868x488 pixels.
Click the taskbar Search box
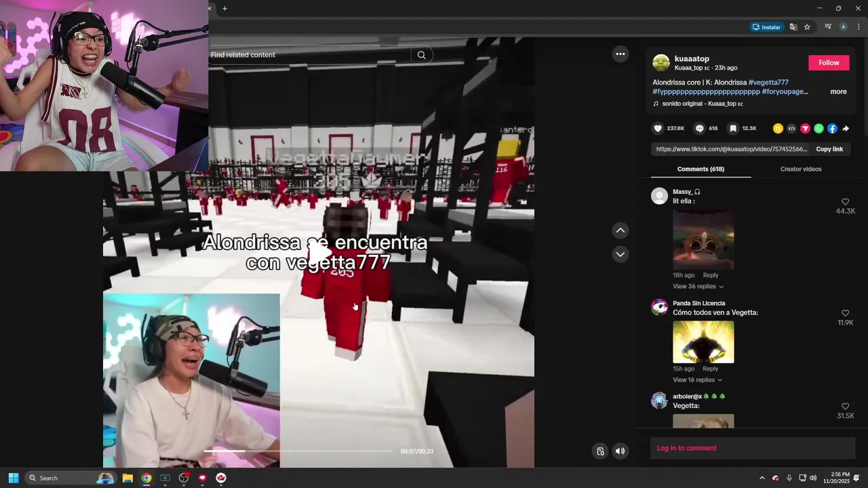[71, 478]
